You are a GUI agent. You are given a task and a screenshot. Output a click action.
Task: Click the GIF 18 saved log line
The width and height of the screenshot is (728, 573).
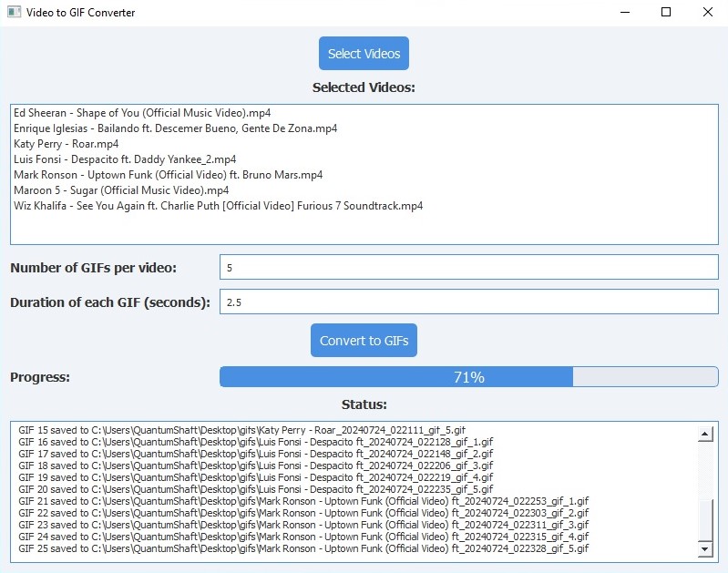(255, 466)
